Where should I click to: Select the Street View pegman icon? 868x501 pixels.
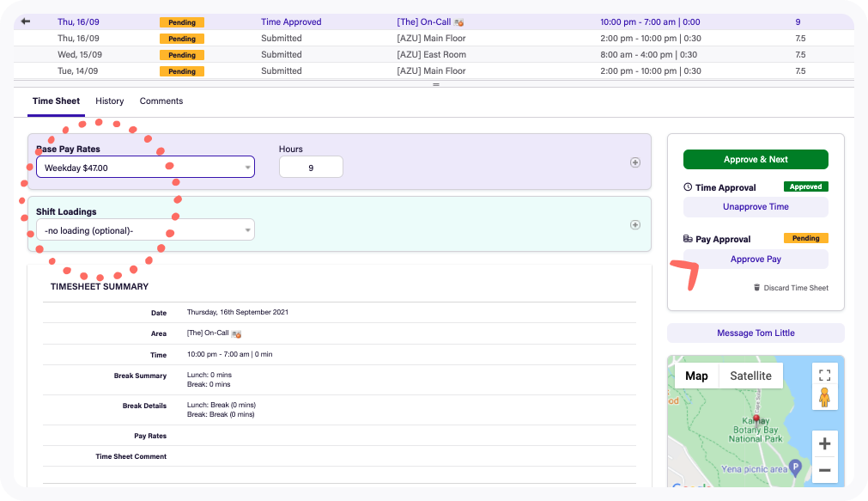tap(824, 395)
